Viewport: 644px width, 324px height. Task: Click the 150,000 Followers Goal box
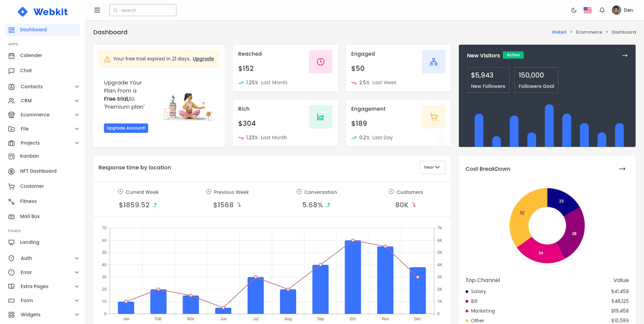coord(536,80)
